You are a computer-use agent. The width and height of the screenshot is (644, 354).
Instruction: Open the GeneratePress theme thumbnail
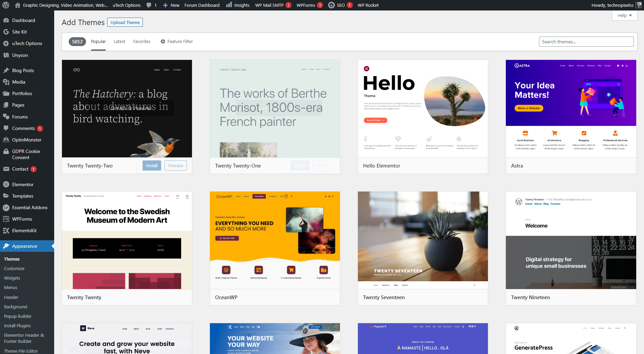point(571,338)
